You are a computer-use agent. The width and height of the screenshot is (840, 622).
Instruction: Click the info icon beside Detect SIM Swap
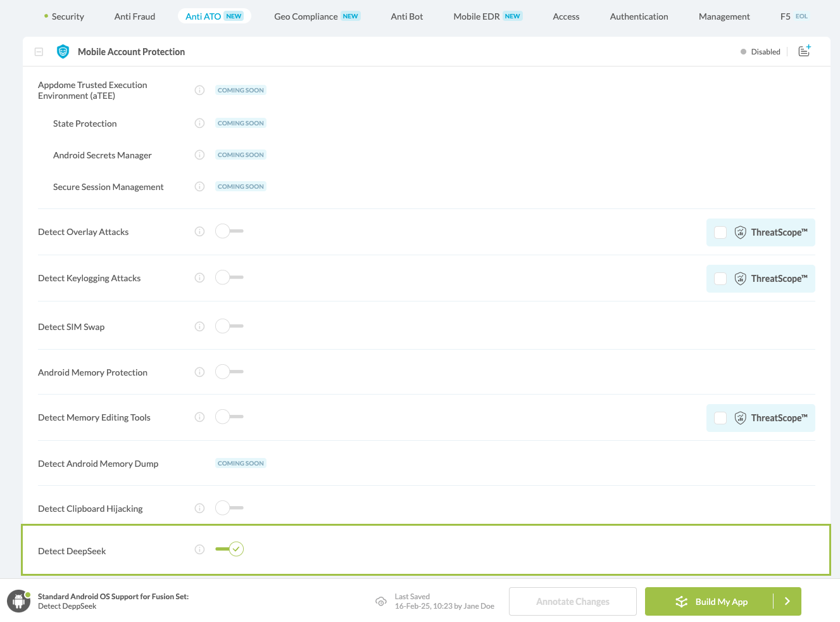coord(199,326)
